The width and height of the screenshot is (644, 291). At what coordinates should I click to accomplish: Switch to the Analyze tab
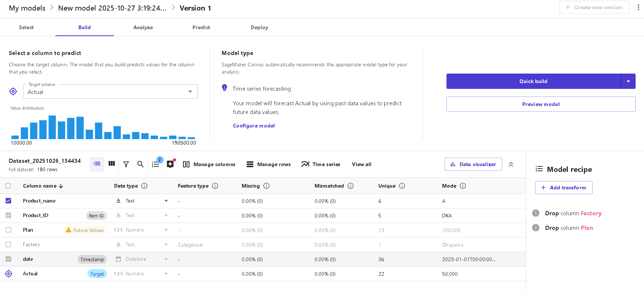click(x=143, y=27)
